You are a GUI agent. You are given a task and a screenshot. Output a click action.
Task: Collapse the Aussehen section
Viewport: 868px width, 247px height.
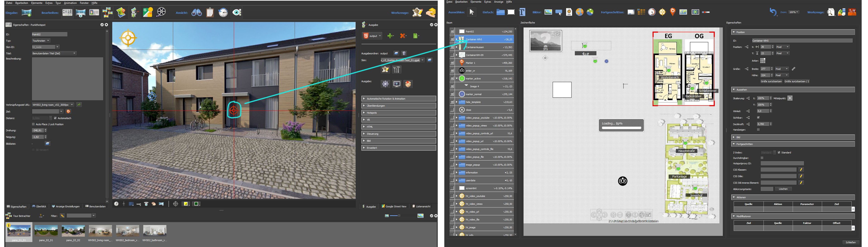[793, 90]
